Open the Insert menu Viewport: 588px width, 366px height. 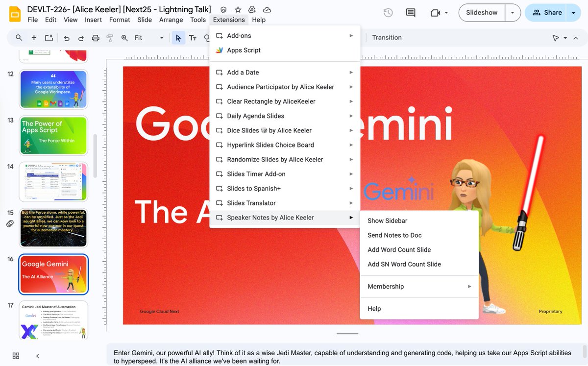93,20
